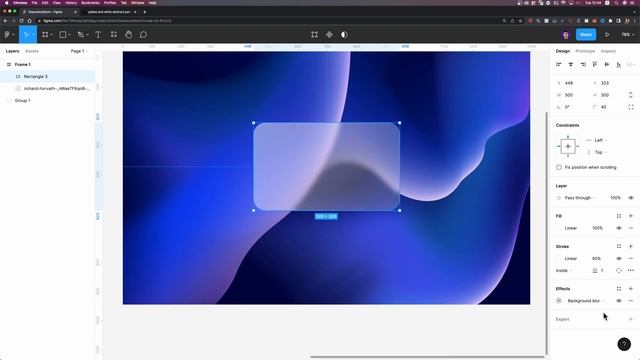Select the Pen tool
Screen dimensions: 640x360
coord(81,35)
